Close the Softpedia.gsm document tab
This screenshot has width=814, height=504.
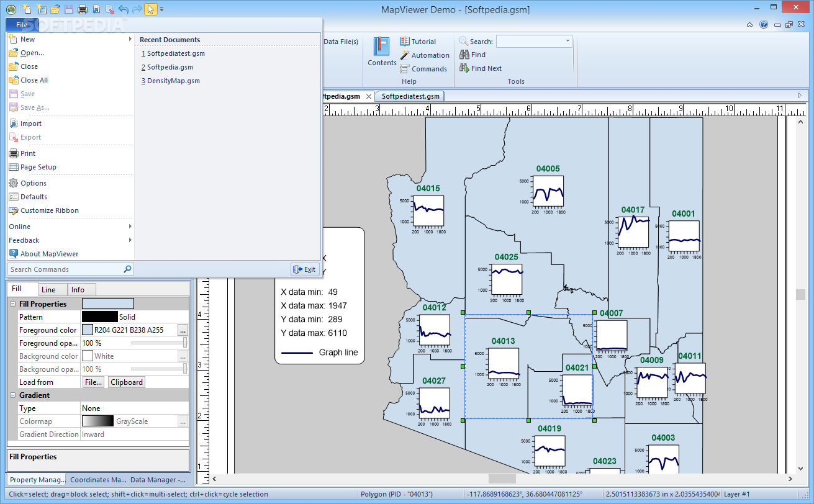coord(368,97)
